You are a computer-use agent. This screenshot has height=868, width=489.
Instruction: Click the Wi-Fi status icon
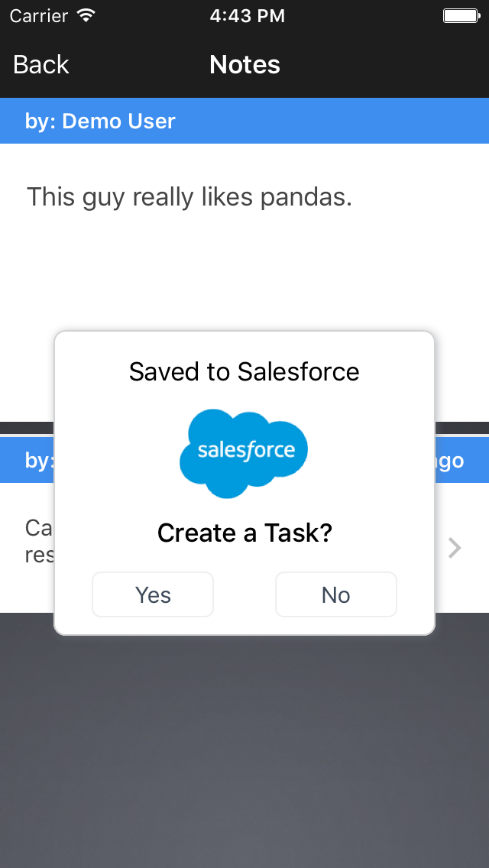(x=86, y=16)
